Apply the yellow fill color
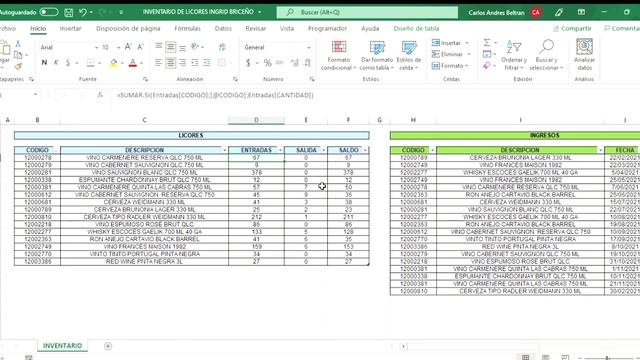This screenshot has width=640, height=360. 113,63
